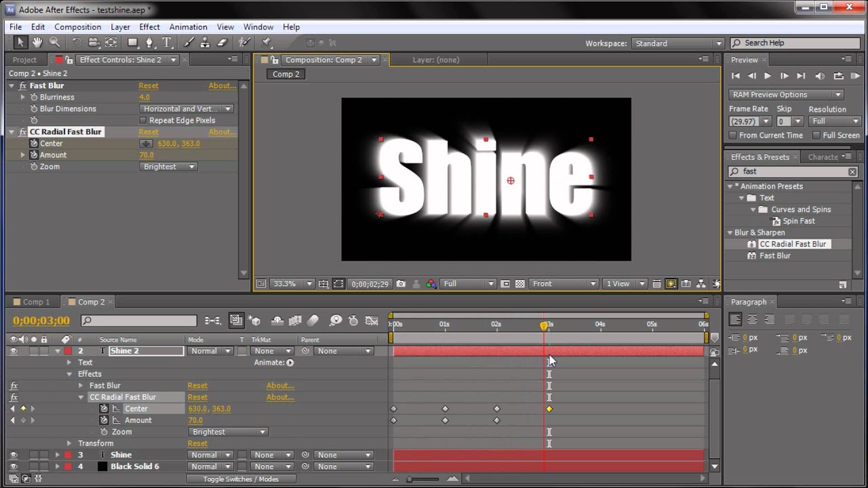Screen dimensions: 868x488
Task: Collapse the Fast Blur effect in Effect Controls
Action: 12,86
